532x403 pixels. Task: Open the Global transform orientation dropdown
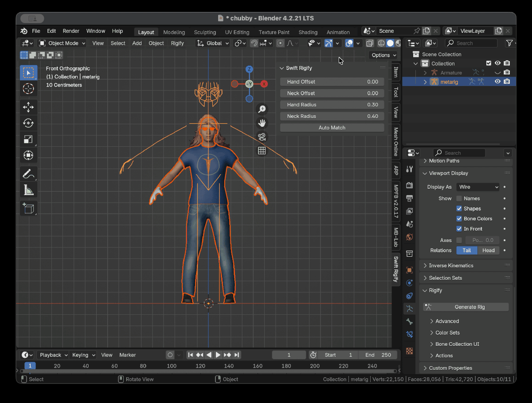click(x=213, y=43)
